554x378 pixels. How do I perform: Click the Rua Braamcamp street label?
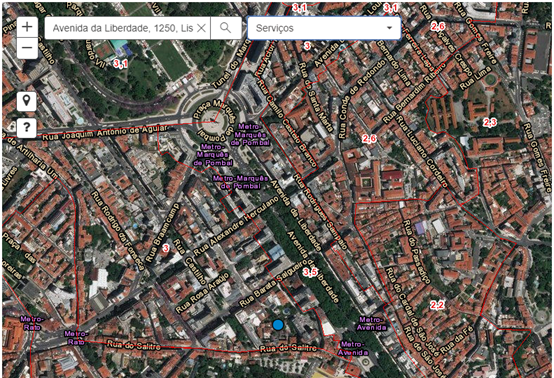point(163,233)
